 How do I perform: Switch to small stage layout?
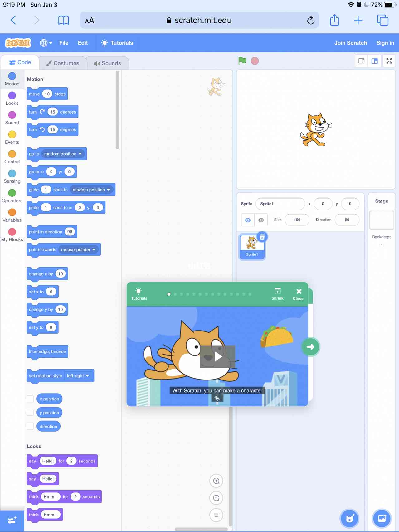point(362,61)
